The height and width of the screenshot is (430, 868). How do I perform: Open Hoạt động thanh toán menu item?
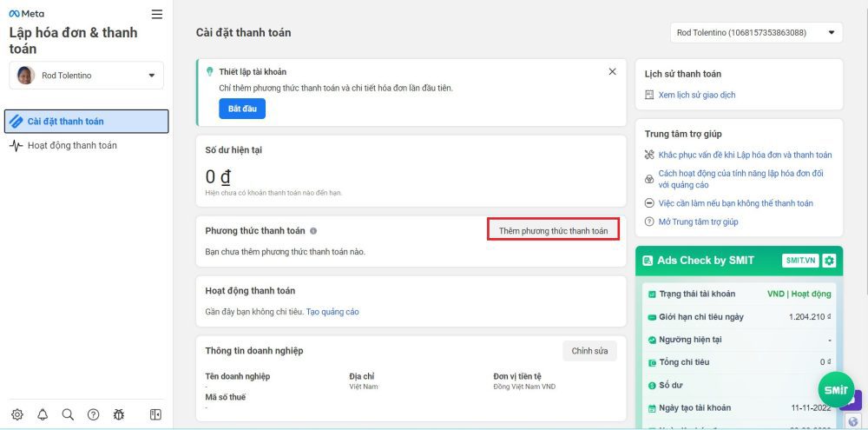(86, 146)
